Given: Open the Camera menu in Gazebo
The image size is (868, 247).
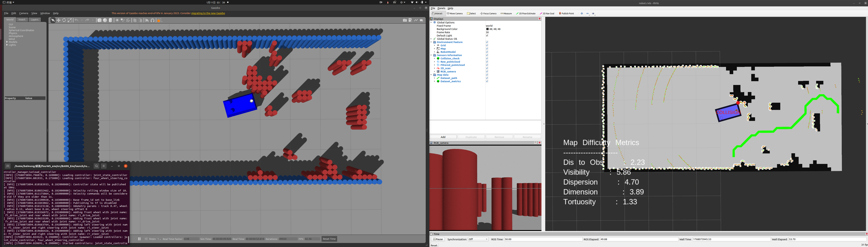Looking at the screenshot, I should click(x=24, y=13).
